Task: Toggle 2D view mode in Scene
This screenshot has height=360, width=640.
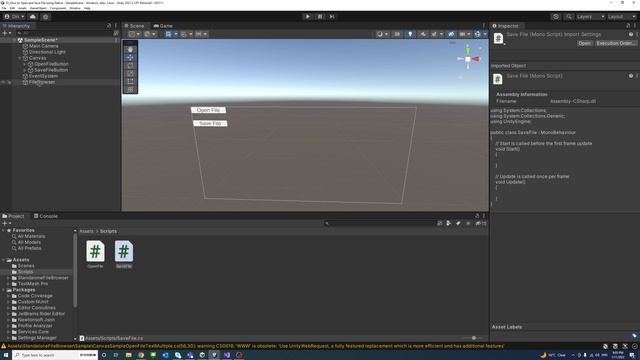Action: coord(397,34)
